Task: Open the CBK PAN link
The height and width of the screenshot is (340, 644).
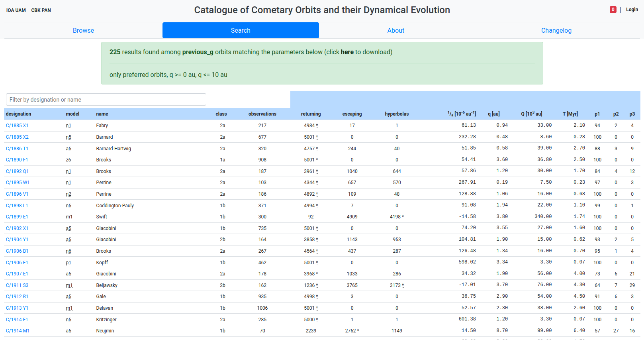Action: tap(41, 10)
